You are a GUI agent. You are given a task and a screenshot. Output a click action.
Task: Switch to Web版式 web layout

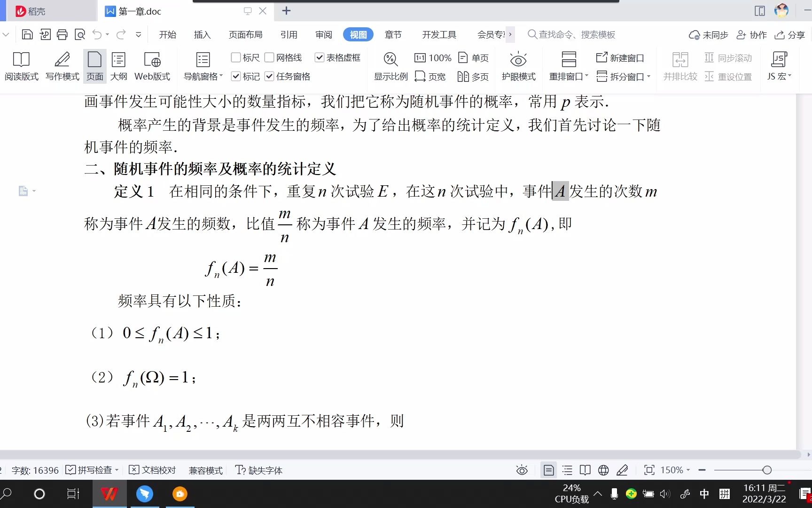coord(151,66)
